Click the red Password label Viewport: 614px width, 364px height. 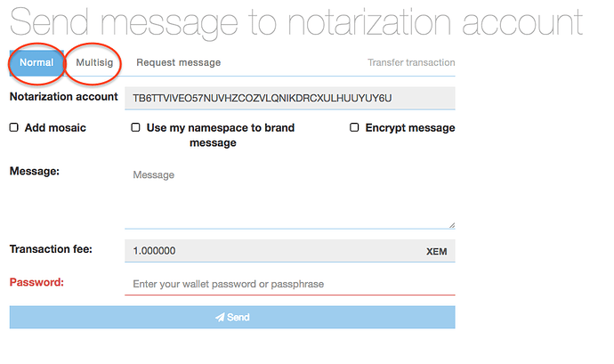pyautogui.click(x=36, y=282)
